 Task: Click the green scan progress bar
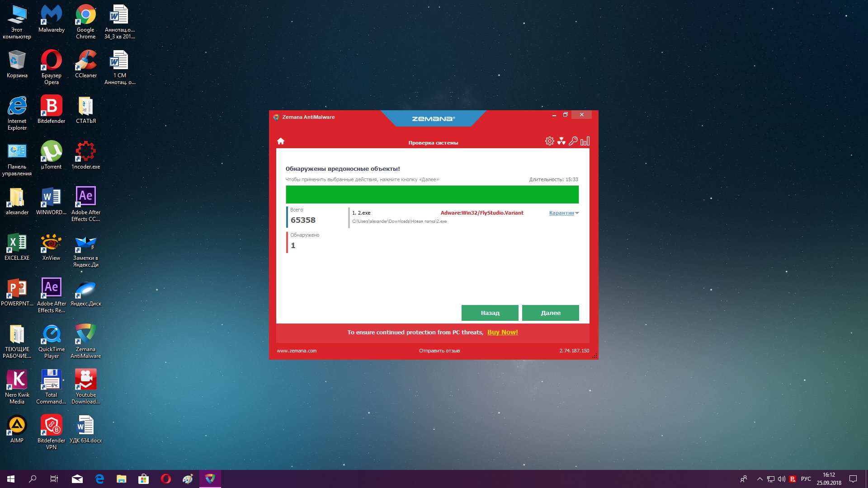(x=432, y=194)
